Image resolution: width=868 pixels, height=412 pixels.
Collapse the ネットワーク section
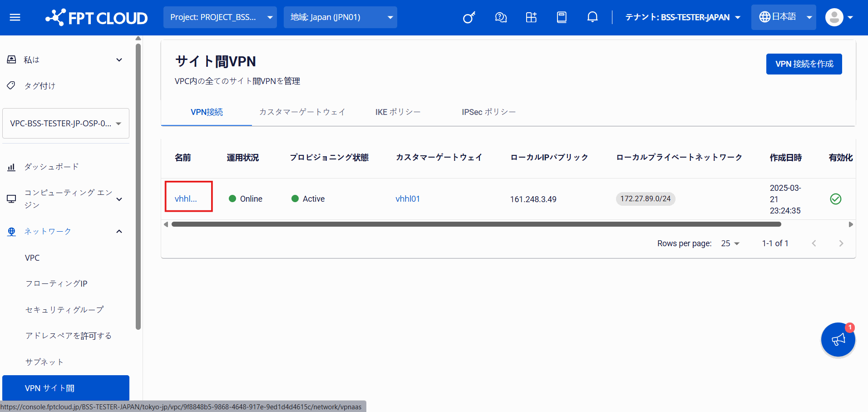[x=119, y=232]
